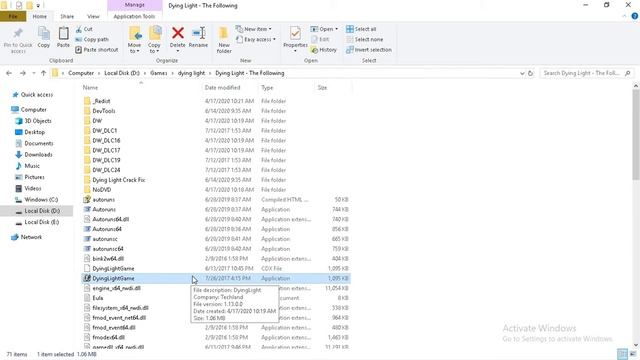Click the Cut scissors command
Screen dimensions: 640x360
(84, 29)
